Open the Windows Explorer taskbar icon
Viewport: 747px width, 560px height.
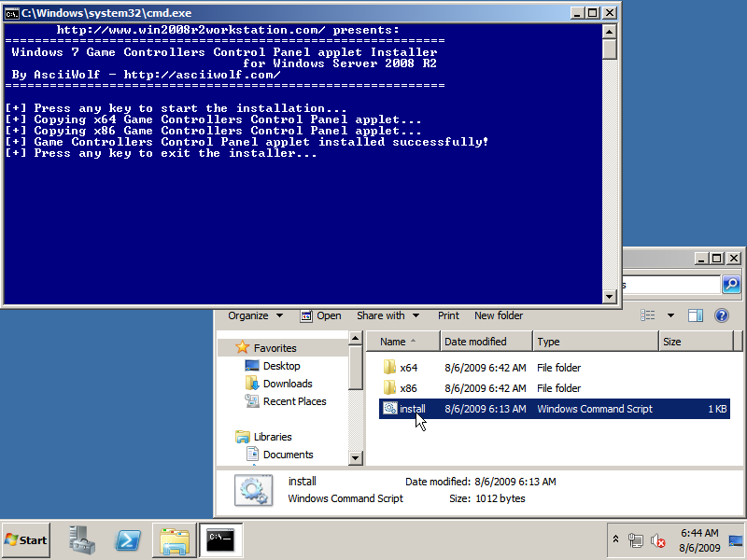point(175,540)
